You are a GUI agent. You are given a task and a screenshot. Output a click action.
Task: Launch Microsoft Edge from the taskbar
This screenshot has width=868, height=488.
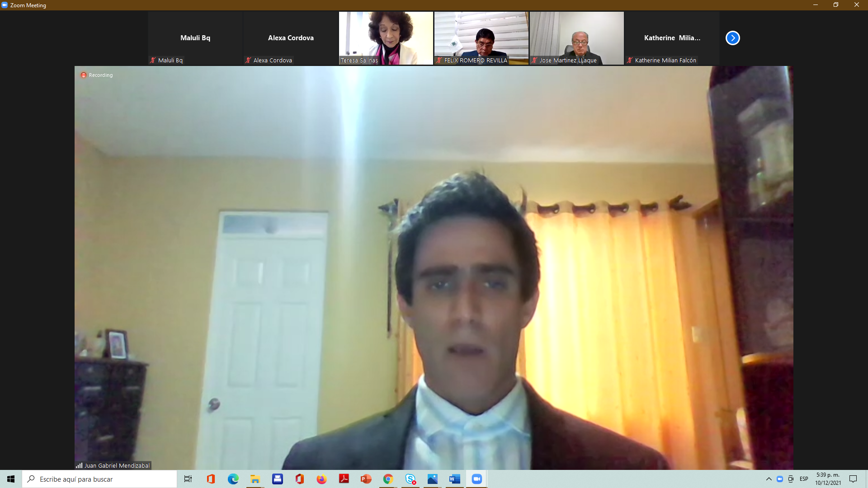(x=233, y=479)
